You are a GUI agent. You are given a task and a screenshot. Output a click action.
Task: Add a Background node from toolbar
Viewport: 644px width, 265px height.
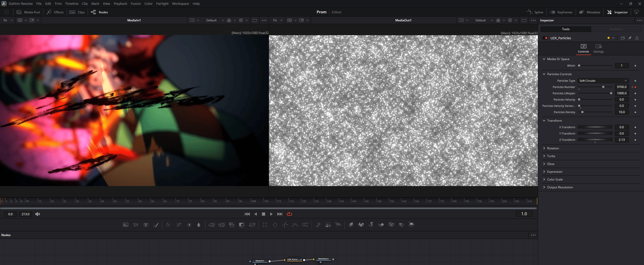pos(126,225)
